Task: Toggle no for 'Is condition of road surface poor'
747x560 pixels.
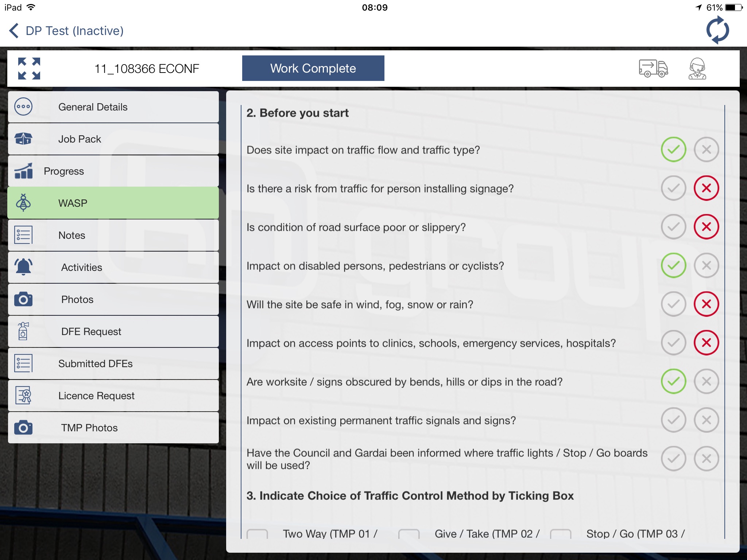Action: [x=706, y=226]
